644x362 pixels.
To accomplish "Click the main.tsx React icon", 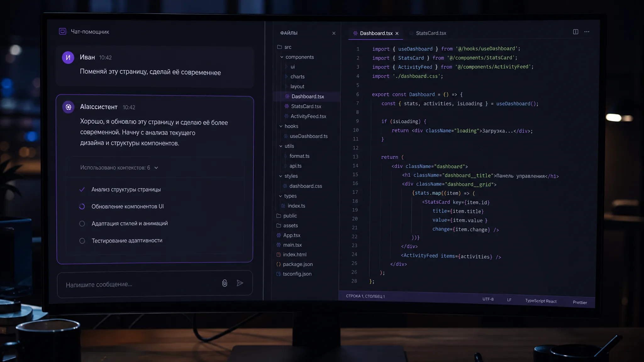I will 279,245.
